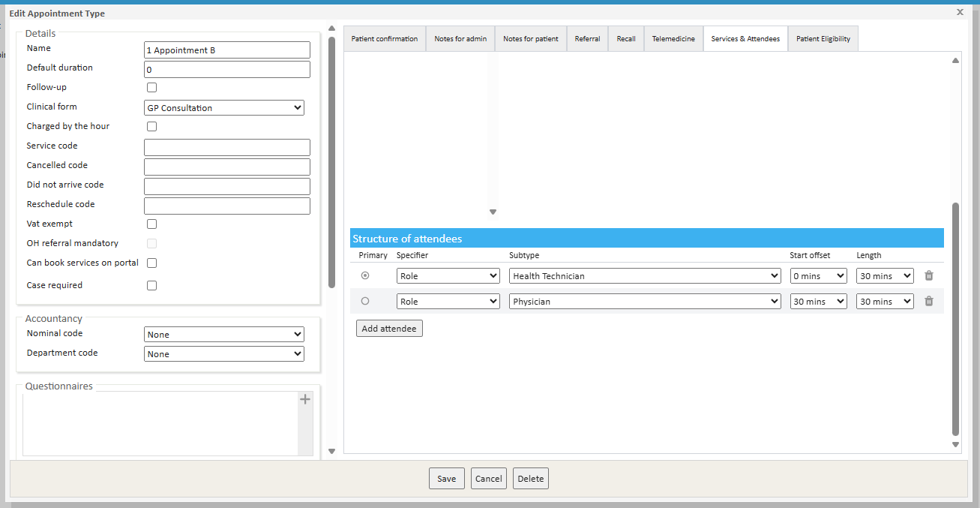
Task: Open the Patient Eligibility tab
Action: pos(823,39)
